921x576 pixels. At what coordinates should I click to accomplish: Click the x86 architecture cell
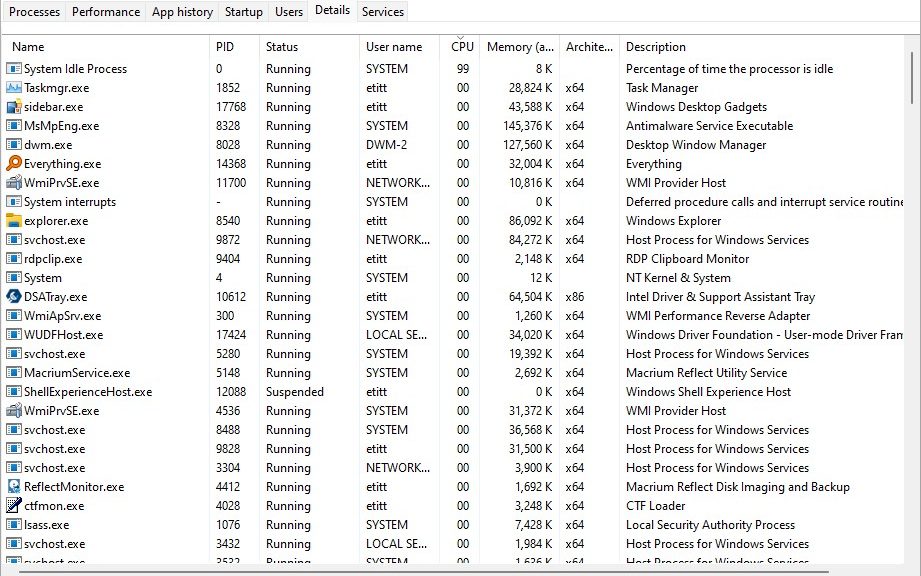[x=574, y=297]
